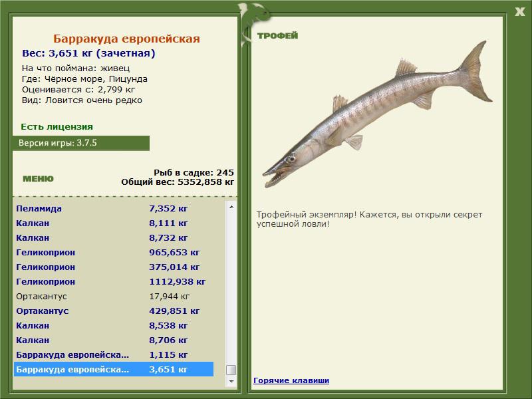Select Барракуда европейска... 1,115 кг row
532x399 pixels.
[114, 354]
